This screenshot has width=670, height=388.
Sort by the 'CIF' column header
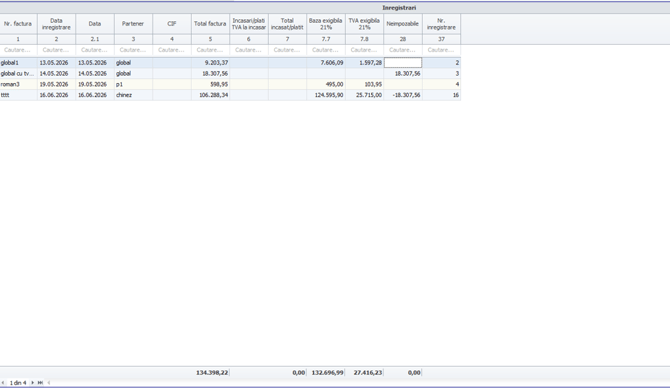172,24
